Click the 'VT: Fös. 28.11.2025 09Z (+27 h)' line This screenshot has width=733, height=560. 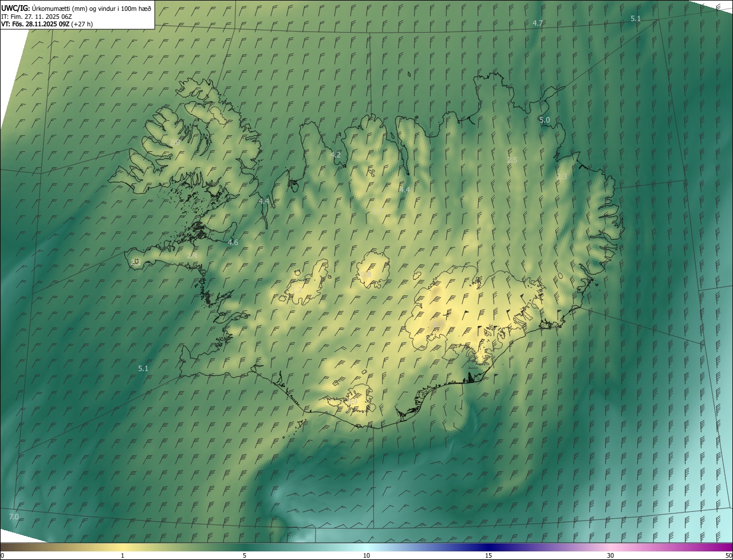pos(47,24)
